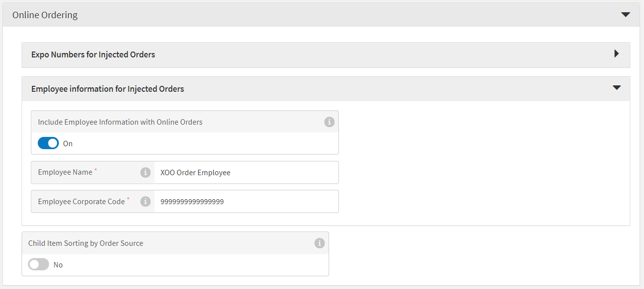
Task: Click the On label of the employee toggle
Action: coord(67,143)
